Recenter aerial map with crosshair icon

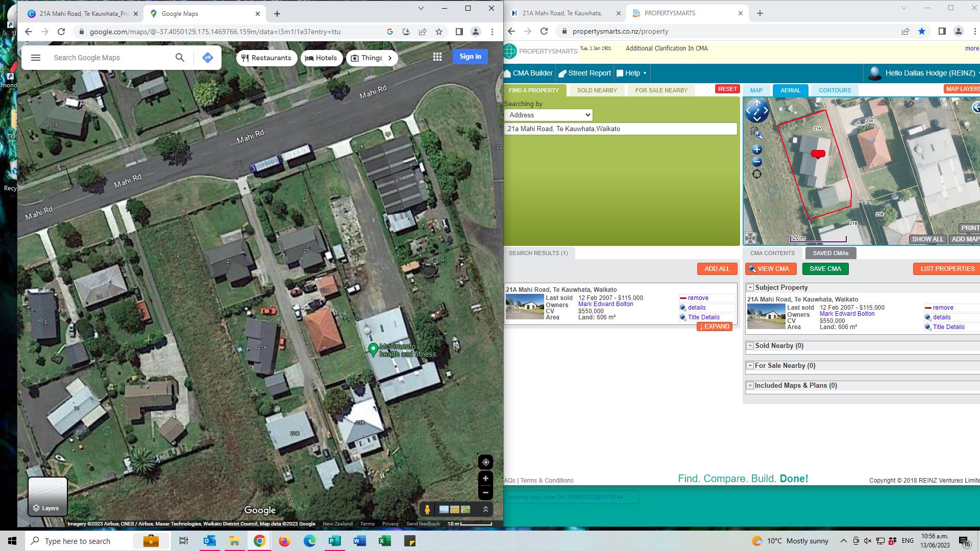pos(757,174)
